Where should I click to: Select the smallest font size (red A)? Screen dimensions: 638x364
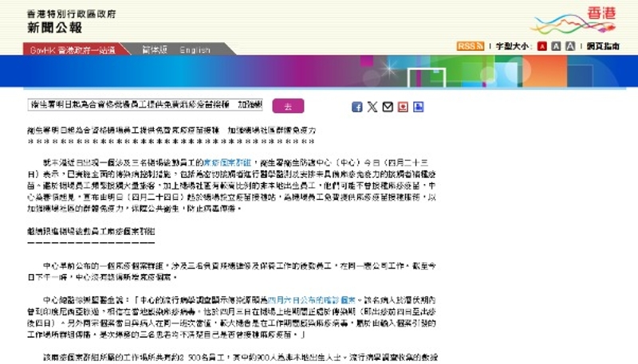(x=542, y=46)
